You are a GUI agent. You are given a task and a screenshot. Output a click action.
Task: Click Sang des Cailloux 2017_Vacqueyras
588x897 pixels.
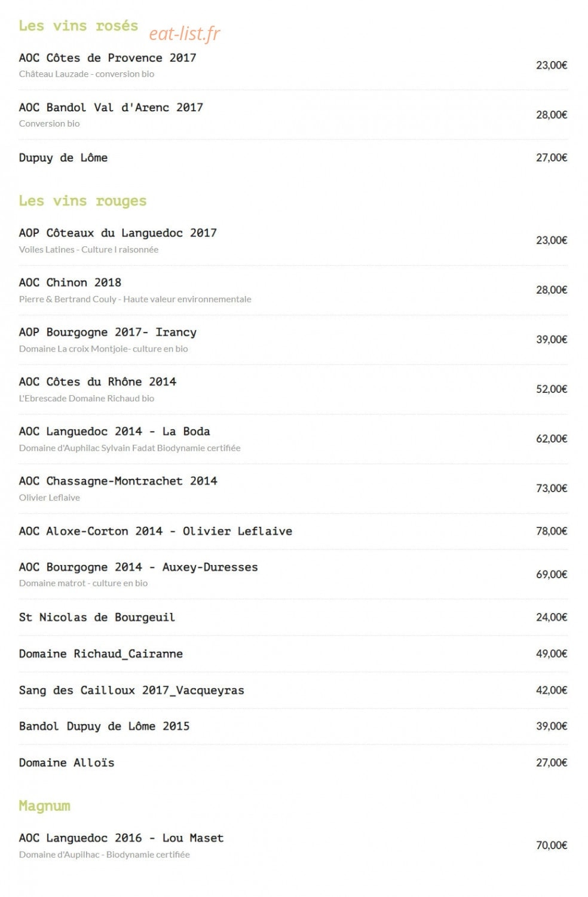131,691
